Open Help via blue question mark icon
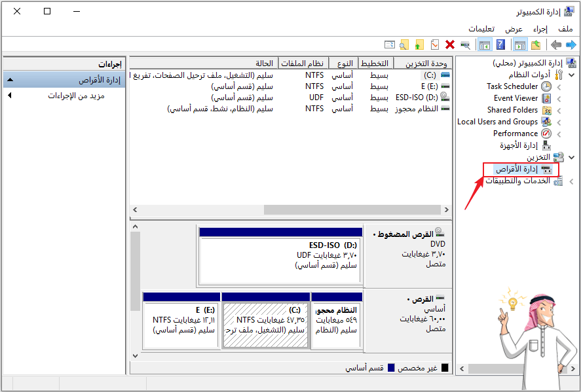Viewport: 581px width, 392px height. (500, 45)
